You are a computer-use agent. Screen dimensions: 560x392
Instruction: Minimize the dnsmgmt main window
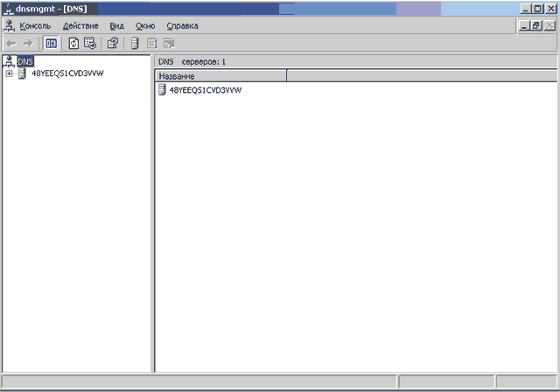(x=525, y=9)
